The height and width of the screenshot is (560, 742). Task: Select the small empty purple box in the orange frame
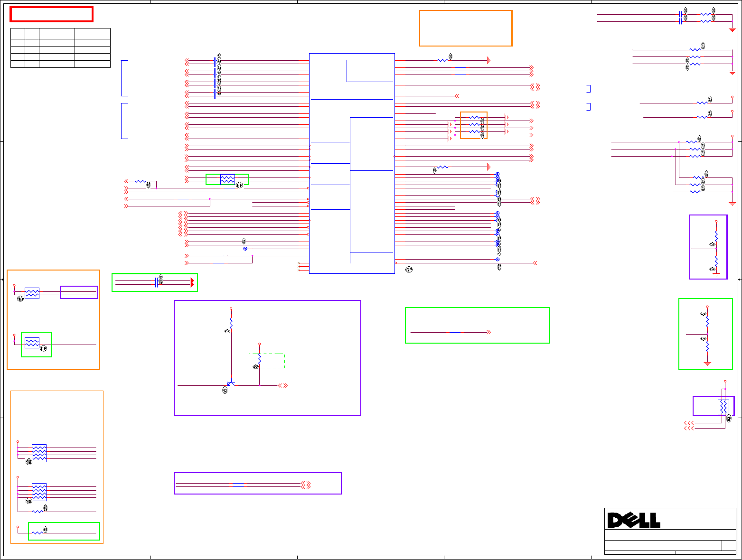pos(79,292)
